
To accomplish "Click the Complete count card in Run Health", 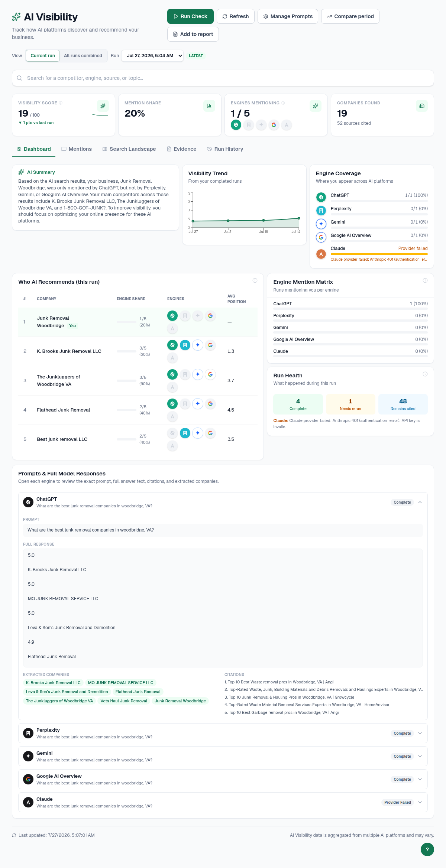I will (298, 404).
